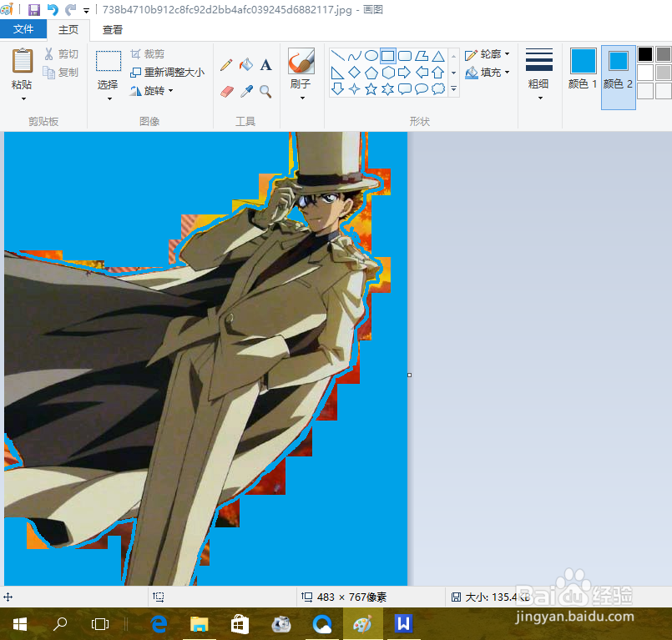Choose the Polygon shape

point(422,56)
